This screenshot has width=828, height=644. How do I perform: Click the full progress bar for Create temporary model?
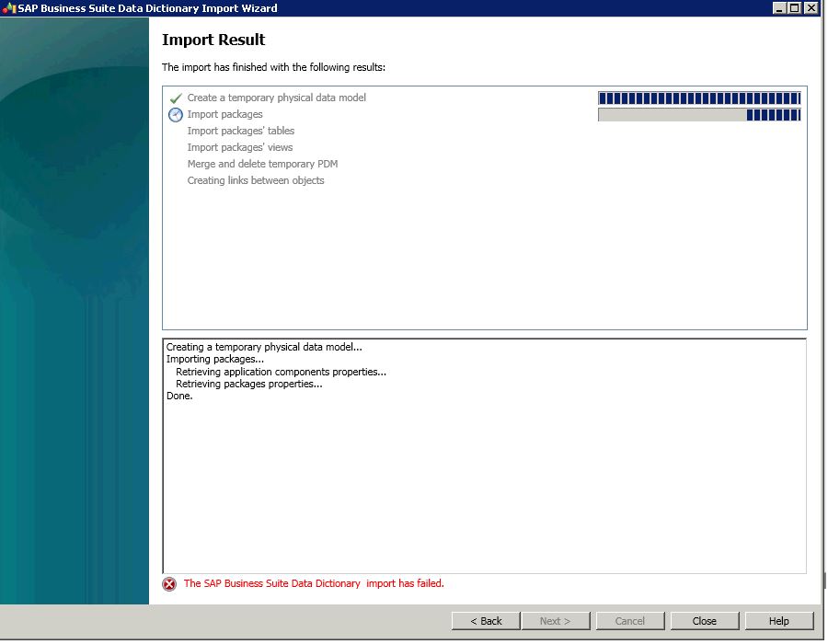[699, 98]
